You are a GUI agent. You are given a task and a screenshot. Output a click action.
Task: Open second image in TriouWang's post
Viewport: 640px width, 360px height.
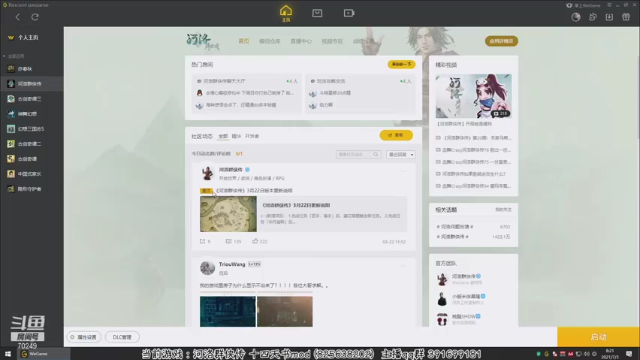point(285,311)
